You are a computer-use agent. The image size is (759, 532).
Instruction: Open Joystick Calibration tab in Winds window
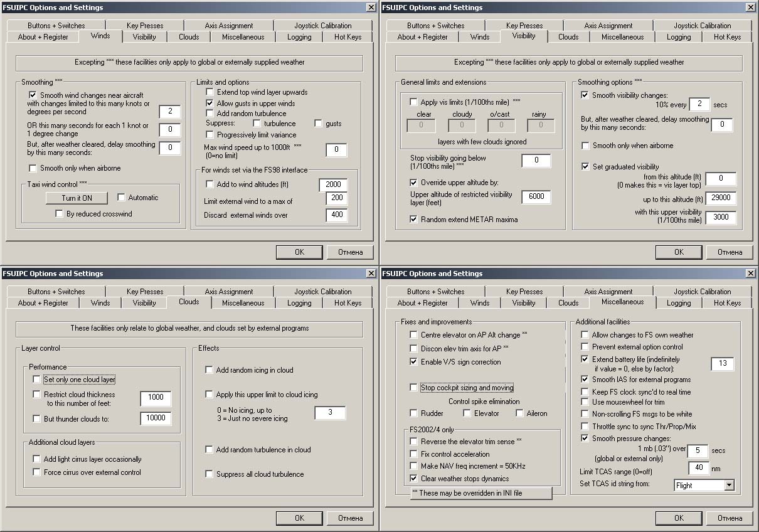click(x=323, y=26)
